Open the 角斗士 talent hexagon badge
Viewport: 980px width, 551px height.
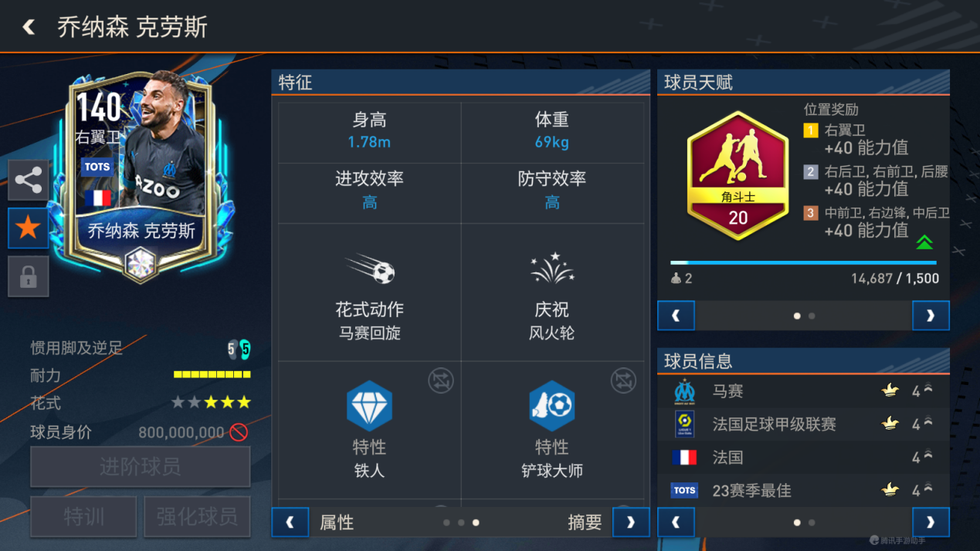click(738, 176)
